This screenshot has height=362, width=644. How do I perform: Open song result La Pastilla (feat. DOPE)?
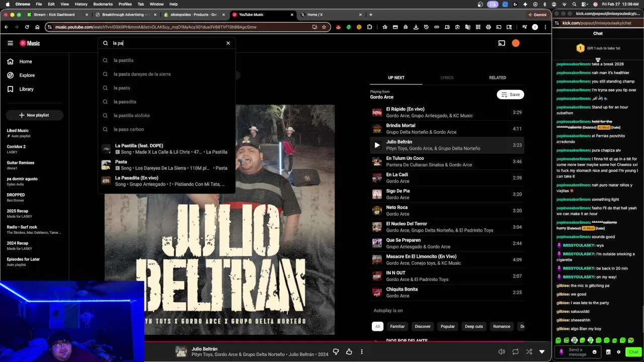pyautogui.click(x=166, y=149)
